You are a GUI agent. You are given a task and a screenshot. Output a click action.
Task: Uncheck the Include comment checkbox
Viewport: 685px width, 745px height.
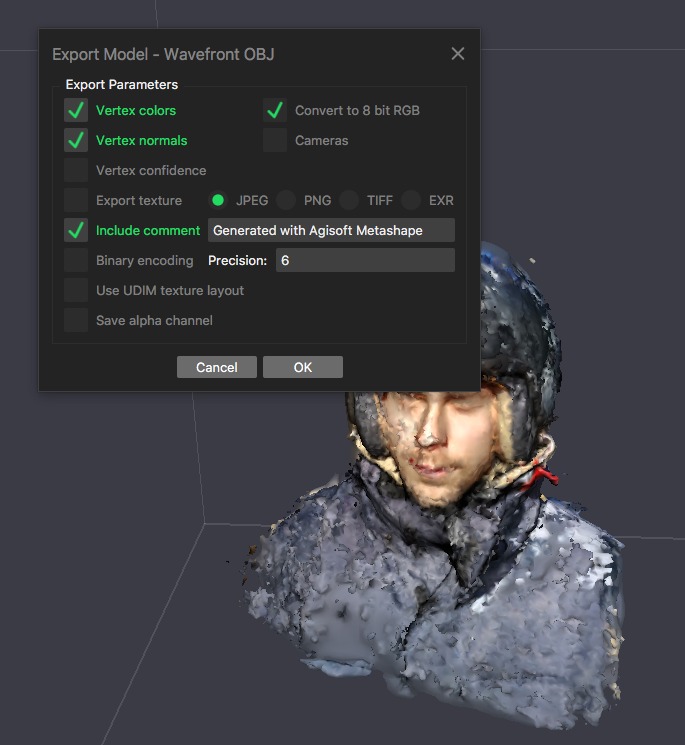(x=76, y=230)
